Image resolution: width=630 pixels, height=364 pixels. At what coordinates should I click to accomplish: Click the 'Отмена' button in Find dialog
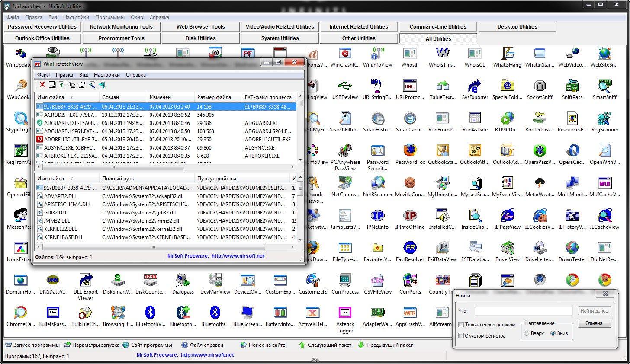[594, 323]
